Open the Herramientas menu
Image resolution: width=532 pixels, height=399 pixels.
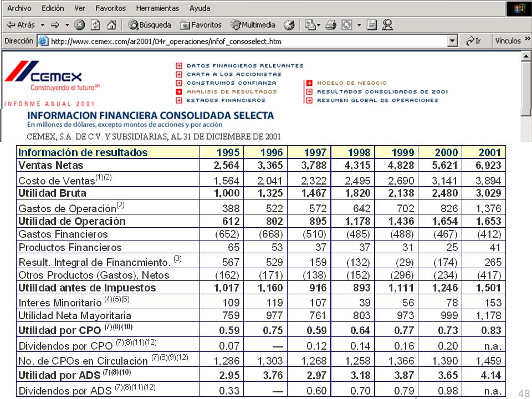tap(157, 8)
